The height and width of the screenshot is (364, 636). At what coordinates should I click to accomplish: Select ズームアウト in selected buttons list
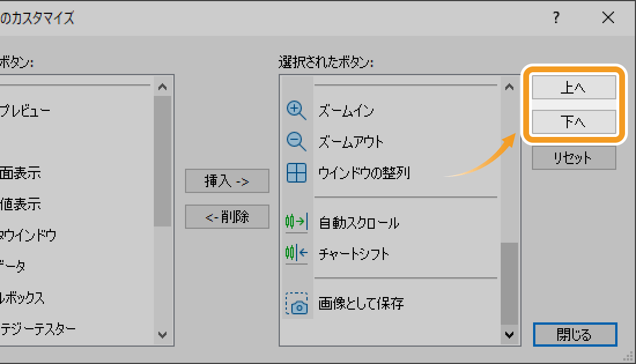coord(351,142)
